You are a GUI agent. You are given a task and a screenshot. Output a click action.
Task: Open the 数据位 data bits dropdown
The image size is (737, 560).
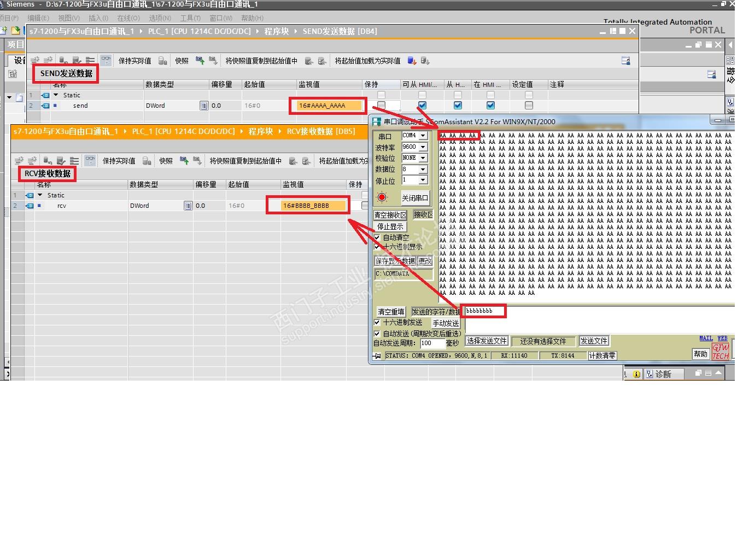(x=423, y=169)
